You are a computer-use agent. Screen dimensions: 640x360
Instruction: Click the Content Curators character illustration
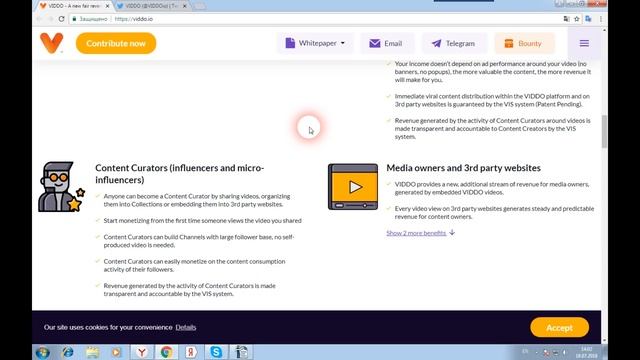pos(61,187)
